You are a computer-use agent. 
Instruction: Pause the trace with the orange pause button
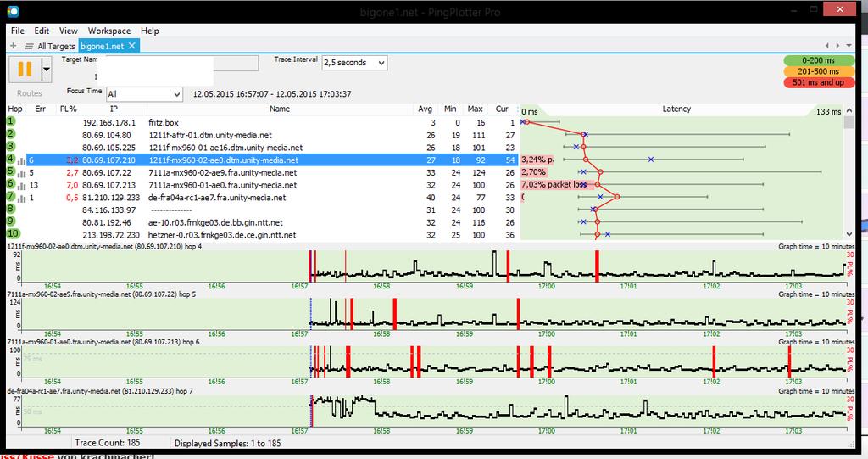[x=25, y=70]
